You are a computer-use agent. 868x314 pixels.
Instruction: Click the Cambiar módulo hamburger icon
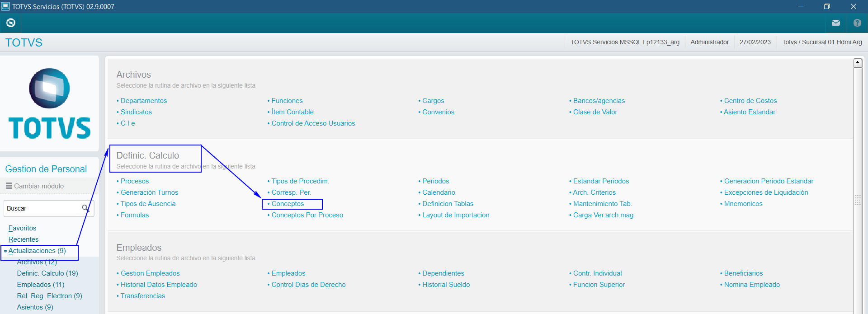pyautogui.click(x=9, y=186)
